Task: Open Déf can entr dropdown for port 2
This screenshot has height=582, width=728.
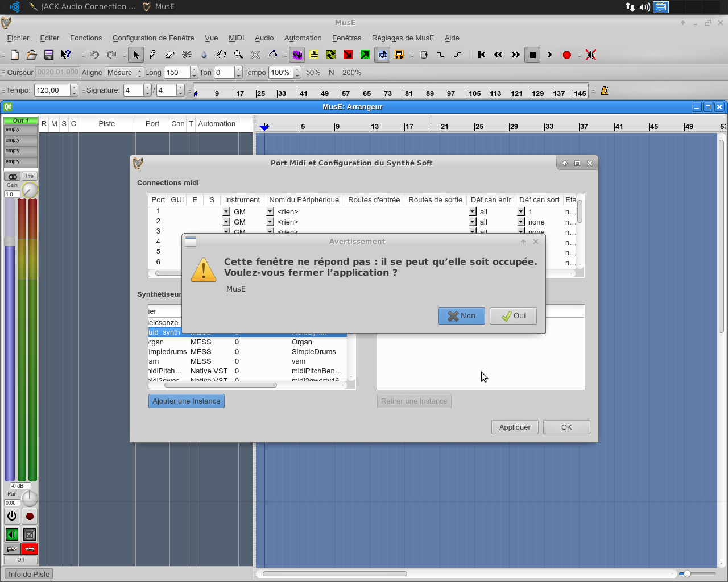Action: [472, 222]
